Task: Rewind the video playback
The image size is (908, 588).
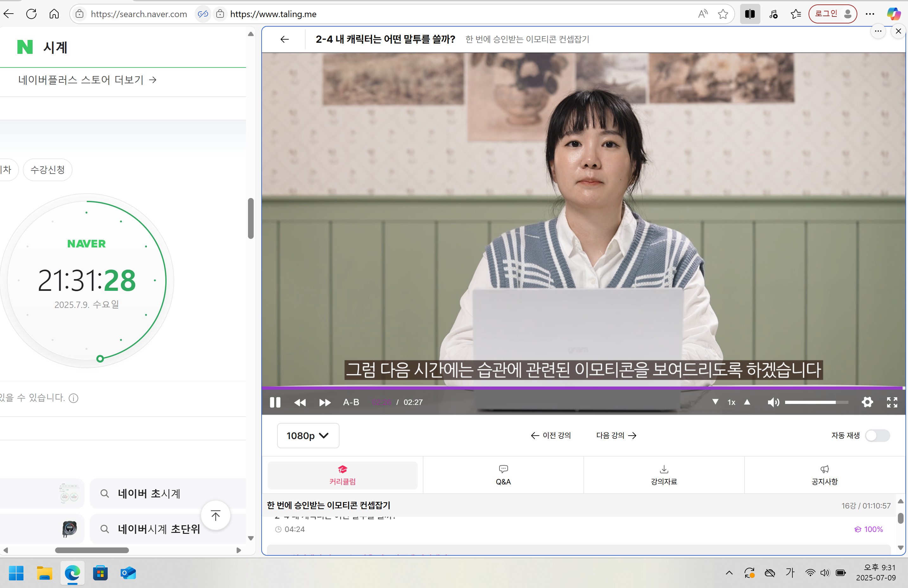Action: (300, 402)
